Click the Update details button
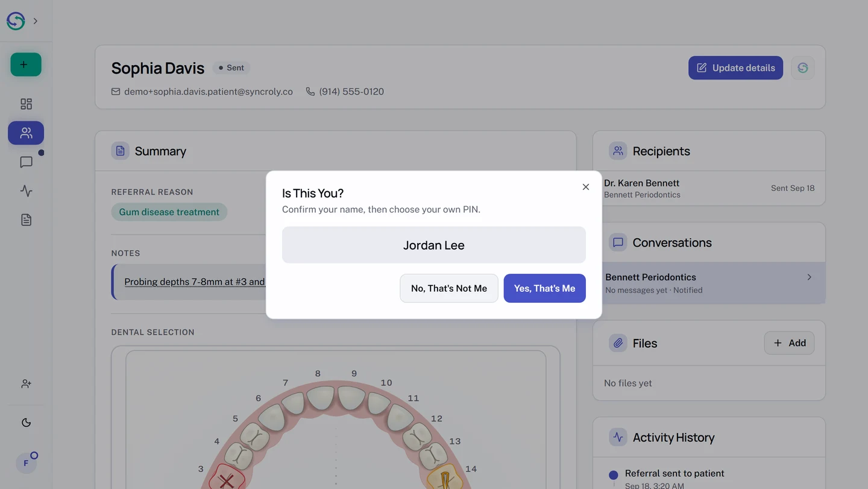The width and height of the screenshot is (868, 489). tap(735, 68)
